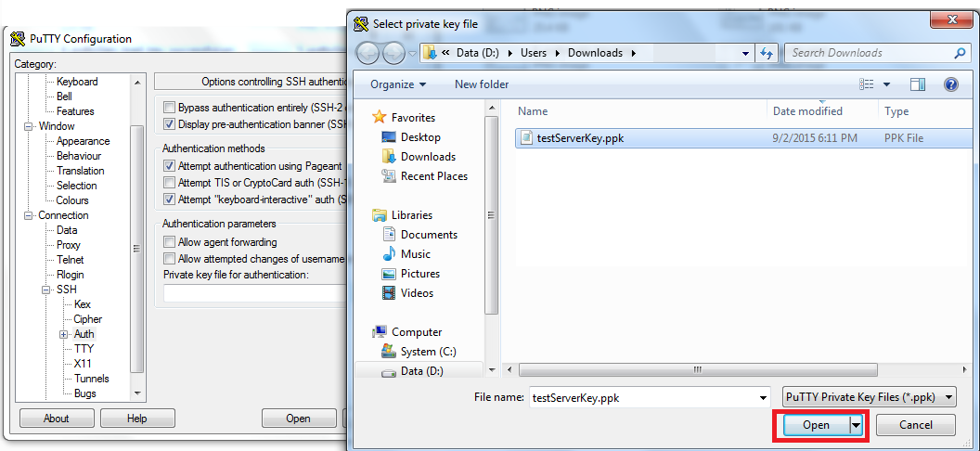Click Help button in PuTTY Configuration
Viewport: 980px width, 451px height.
click(137, 419)
